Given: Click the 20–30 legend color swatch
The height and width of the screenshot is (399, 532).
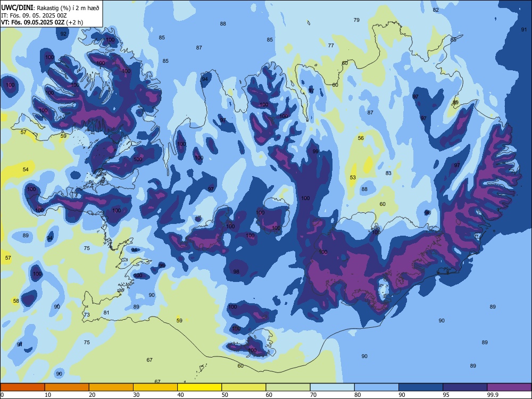Looking at the screenshot, I should click(x=111, y=387).
